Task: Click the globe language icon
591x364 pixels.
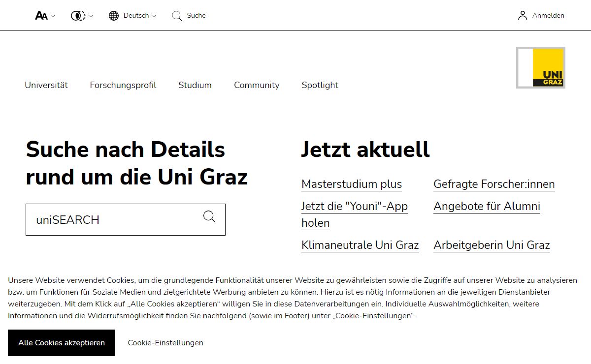Action: click(114, 16)
